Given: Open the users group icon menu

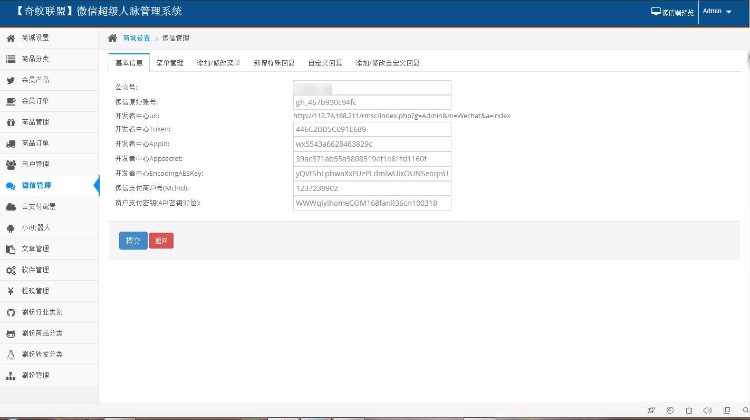Looking at the screenshot, I should (x=11, y=164).
